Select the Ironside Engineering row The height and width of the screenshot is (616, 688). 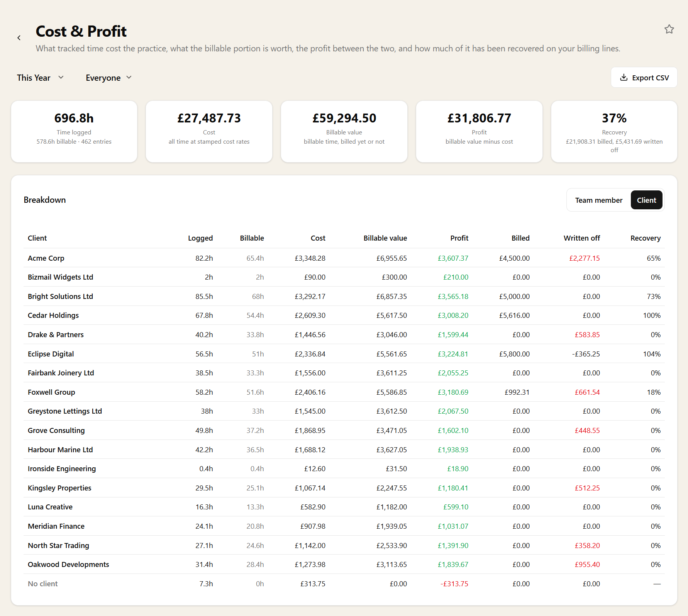pos(344,468)
